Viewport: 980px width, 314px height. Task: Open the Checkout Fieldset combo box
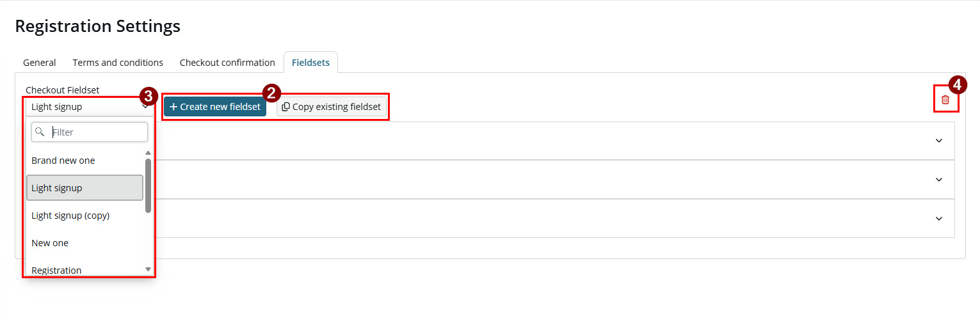click(90, 107)
